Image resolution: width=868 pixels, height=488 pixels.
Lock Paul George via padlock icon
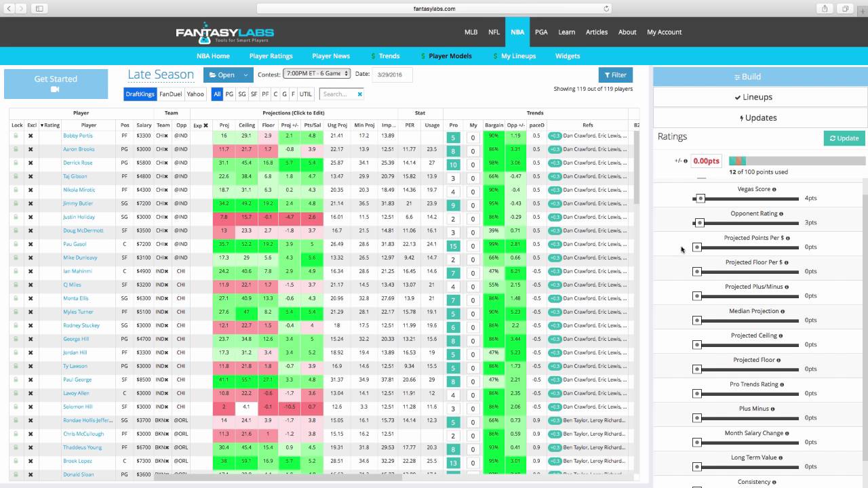tap(16, 380)
